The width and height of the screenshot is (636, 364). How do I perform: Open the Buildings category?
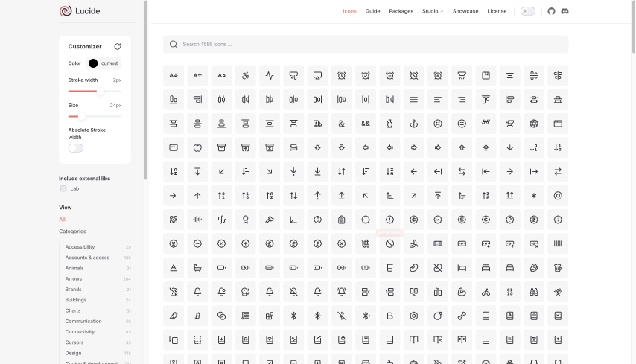76,300
